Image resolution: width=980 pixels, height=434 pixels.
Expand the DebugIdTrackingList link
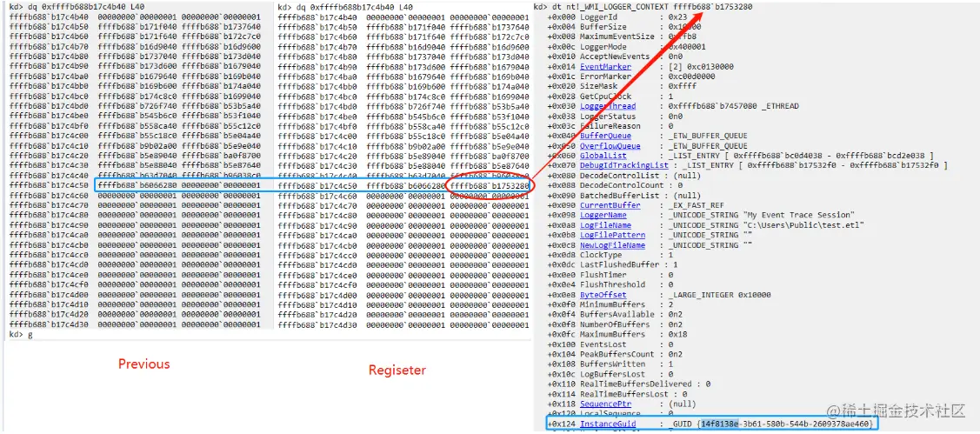pyautogui.click(x=623, y=166)
